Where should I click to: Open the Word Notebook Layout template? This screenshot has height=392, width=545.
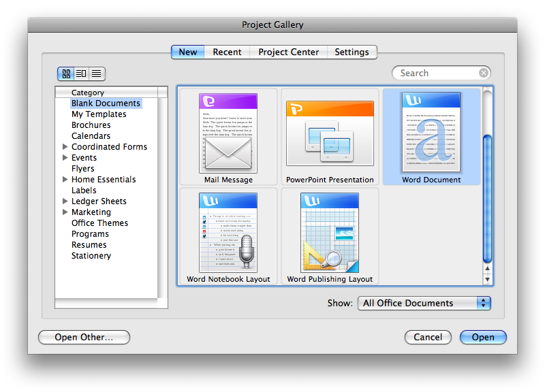227,235
